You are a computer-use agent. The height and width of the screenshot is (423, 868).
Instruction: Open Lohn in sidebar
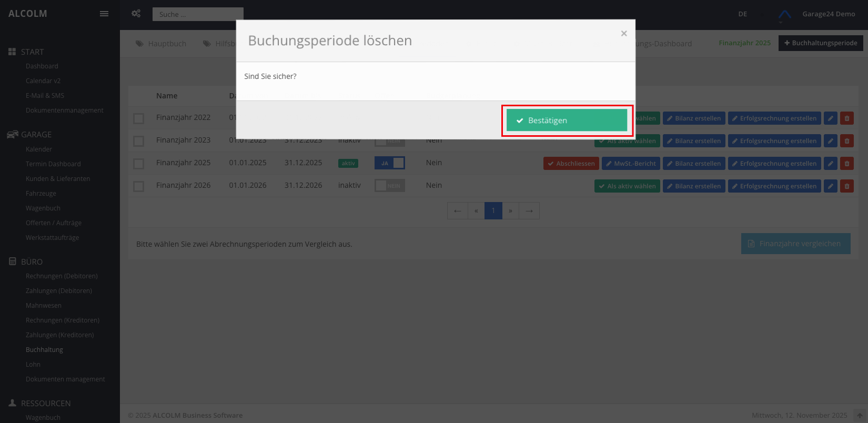click(x=33, y=365)
